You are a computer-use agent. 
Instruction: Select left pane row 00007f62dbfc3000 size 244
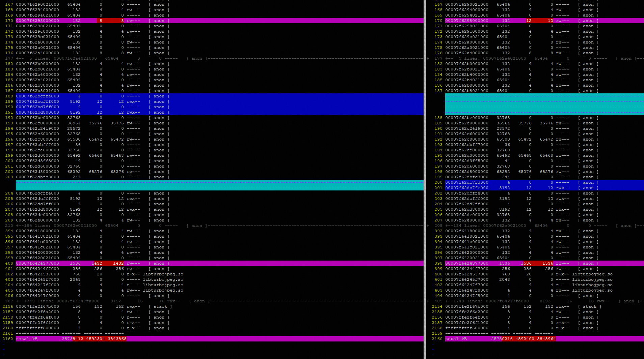click(x=77, y=177)
